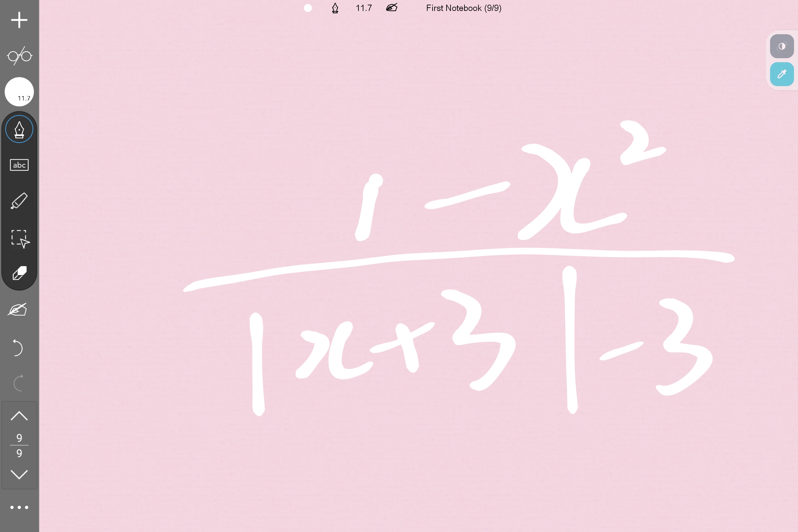This screenshot has height=532, width=798.
Task: Select the highlighter tool
Action: click(x=19, y=201)
